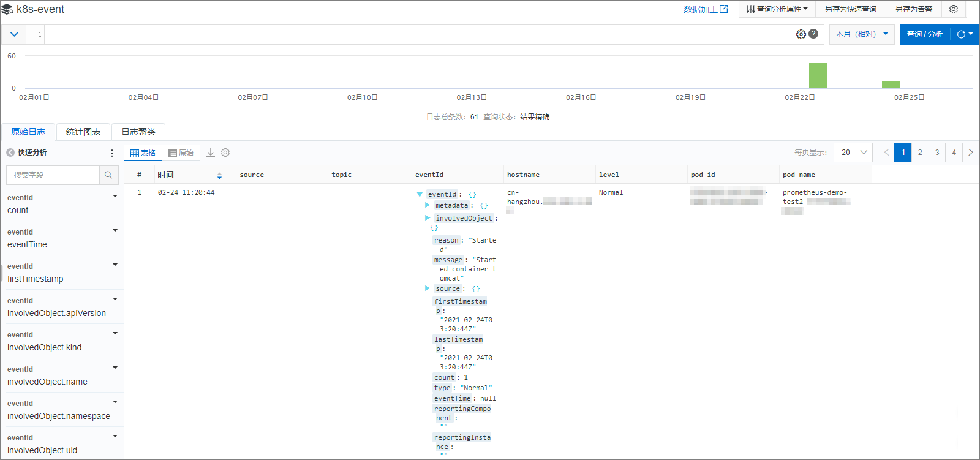Image resolution: width=980 pixels, height=460 pixels.
Task: Expand the eventId eventTime field
Action: click(x=115, y=230)
